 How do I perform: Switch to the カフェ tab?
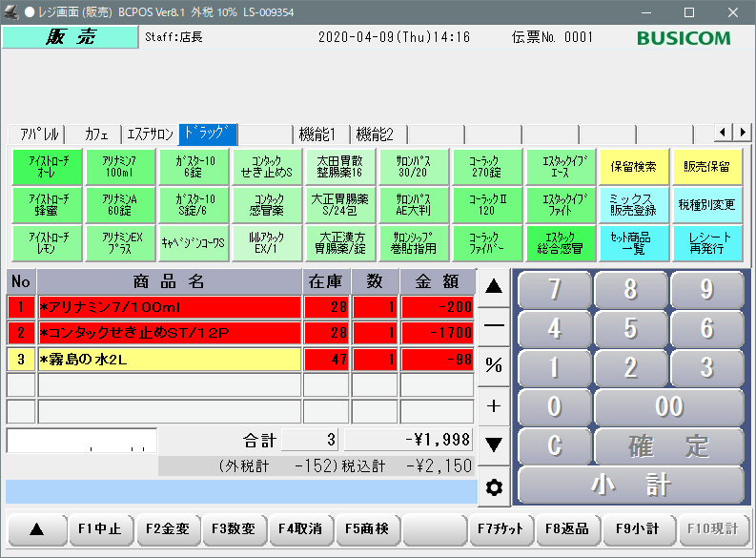(96, 134)
